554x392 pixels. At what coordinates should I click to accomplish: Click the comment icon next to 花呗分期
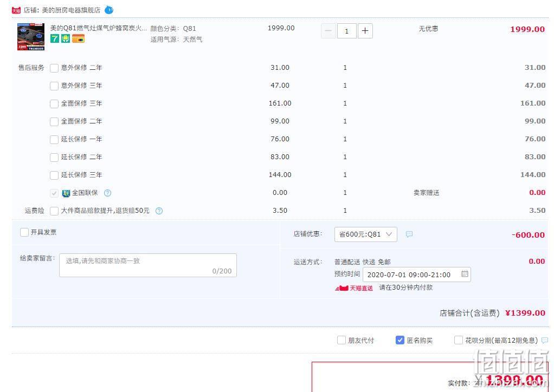coord(545,341)
